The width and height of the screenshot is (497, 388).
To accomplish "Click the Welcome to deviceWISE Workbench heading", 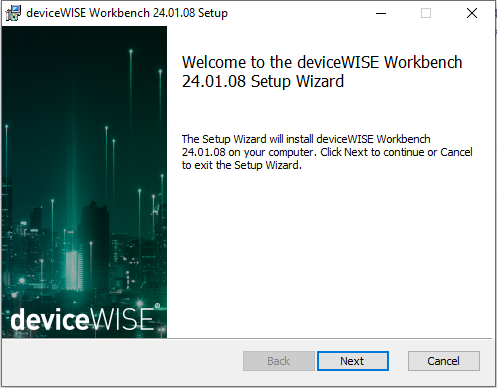I will 322,72.
